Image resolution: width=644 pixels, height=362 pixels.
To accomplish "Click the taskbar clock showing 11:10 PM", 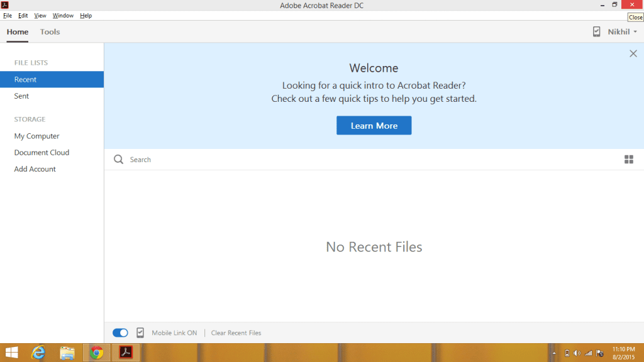I will tap(623, 353).
